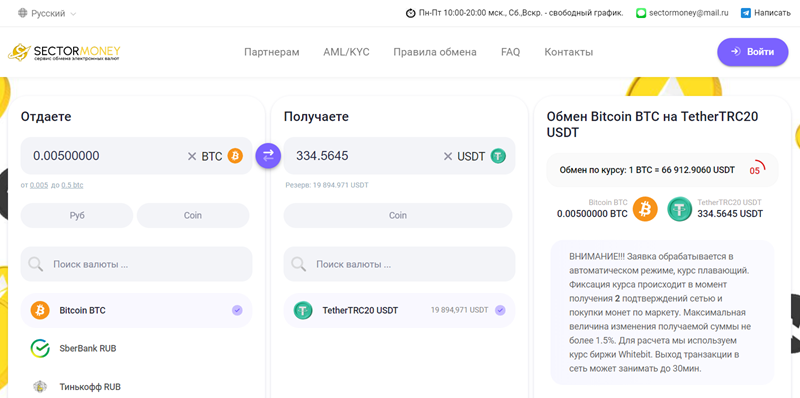This screenshot has height=398, width=800.
Task: Select the Руб filter tab
Action: (x=77, y=215)
